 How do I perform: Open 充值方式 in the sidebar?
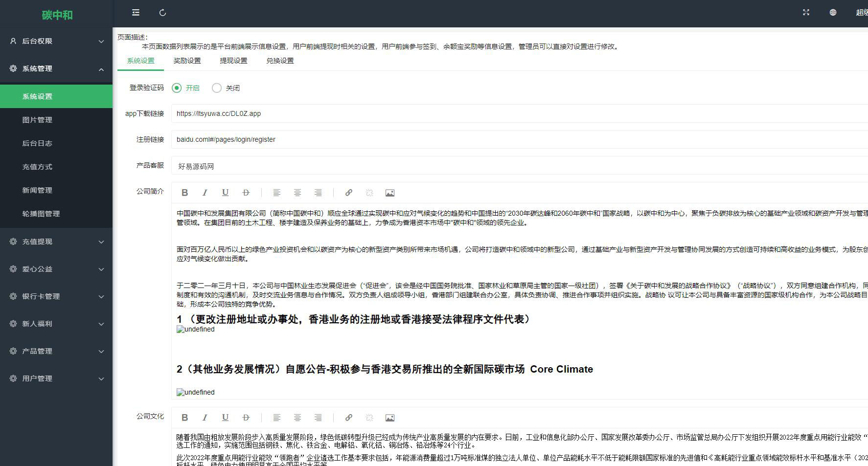(56, 167)
